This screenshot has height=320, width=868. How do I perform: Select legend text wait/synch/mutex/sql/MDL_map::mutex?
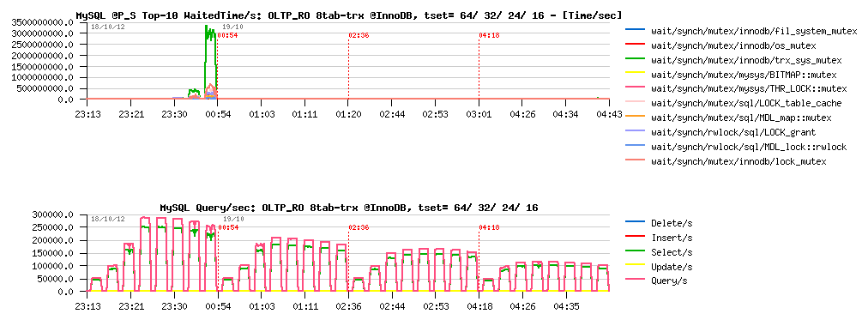(x=741, y=118)
